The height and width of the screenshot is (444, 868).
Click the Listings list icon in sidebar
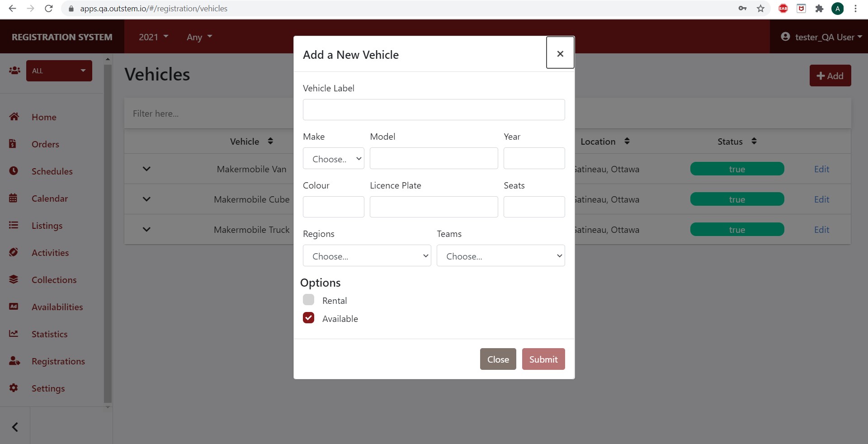click(14, 225)
